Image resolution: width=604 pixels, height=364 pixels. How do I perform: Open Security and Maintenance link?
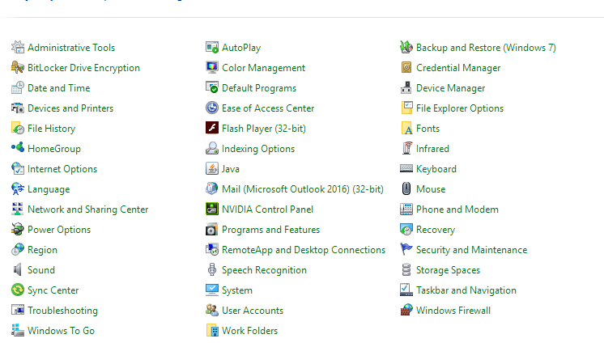pyautogui.click(x=471, y=250)
